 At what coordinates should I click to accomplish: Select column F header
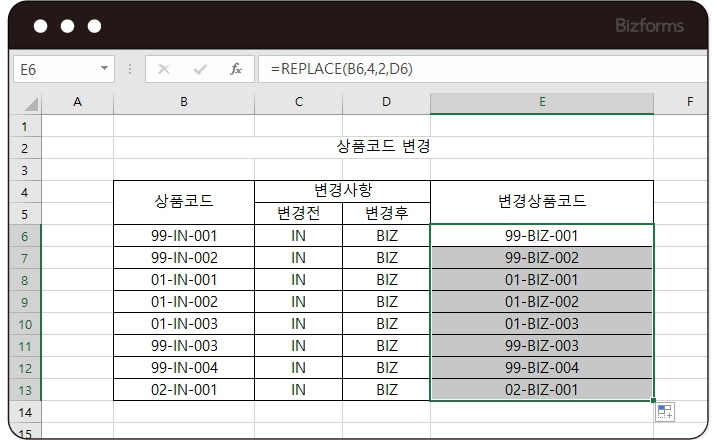coord(681,102)
